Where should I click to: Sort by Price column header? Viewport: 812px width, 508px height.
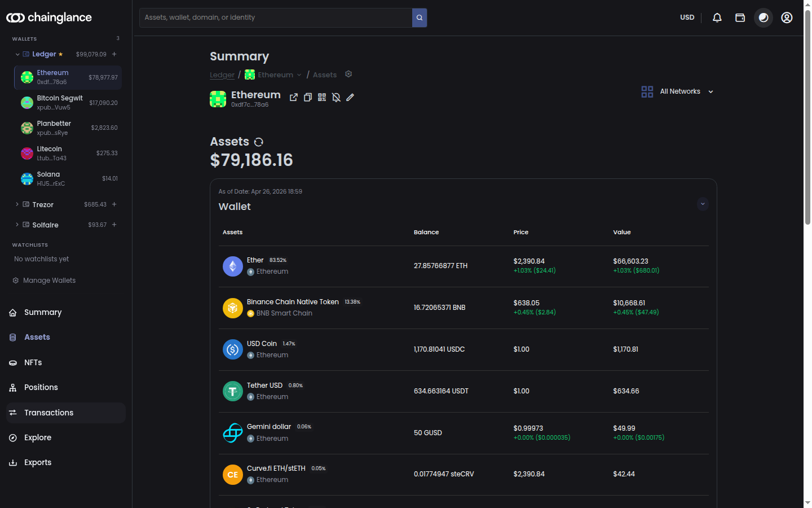(x=521, y=232)
